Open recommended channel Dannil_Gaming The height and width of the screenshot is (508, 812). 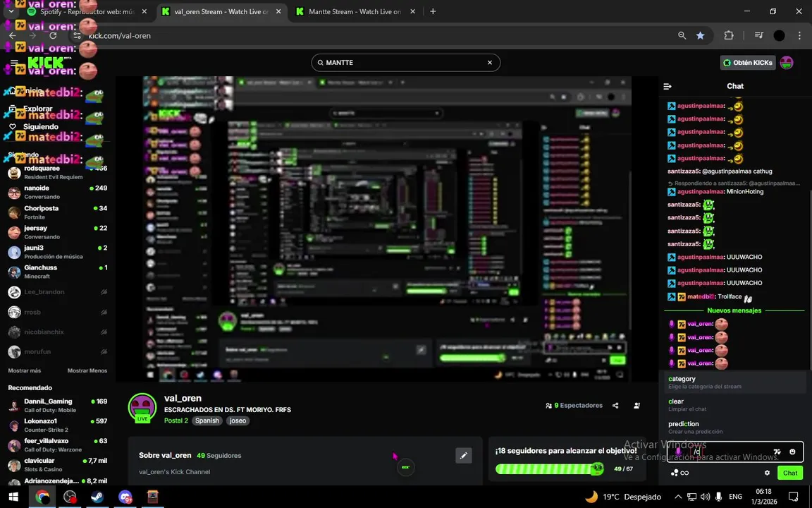pyautogui.click(x=58, y=406)
